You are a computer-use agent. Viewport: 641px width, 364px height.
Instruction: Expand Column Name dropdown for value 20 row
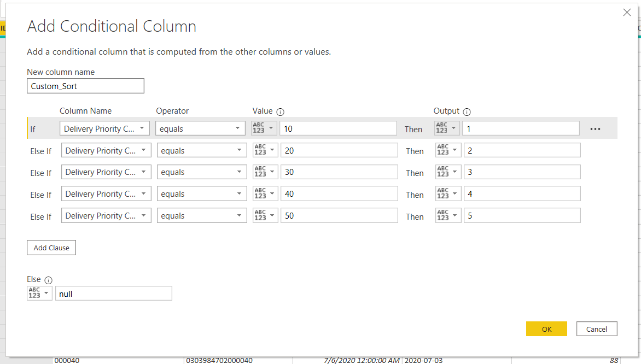tap(106, 150)
